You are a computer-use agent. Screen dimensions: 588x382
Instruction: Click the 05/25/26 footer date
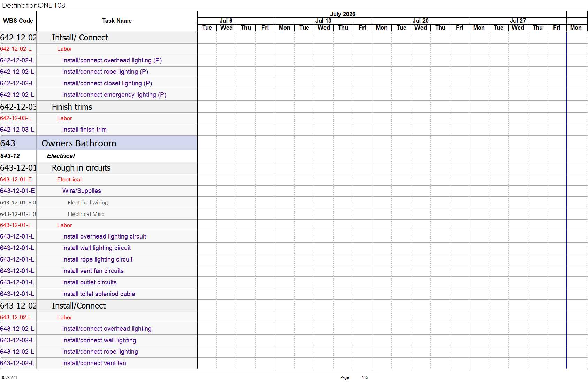click(x=9, y=377)
